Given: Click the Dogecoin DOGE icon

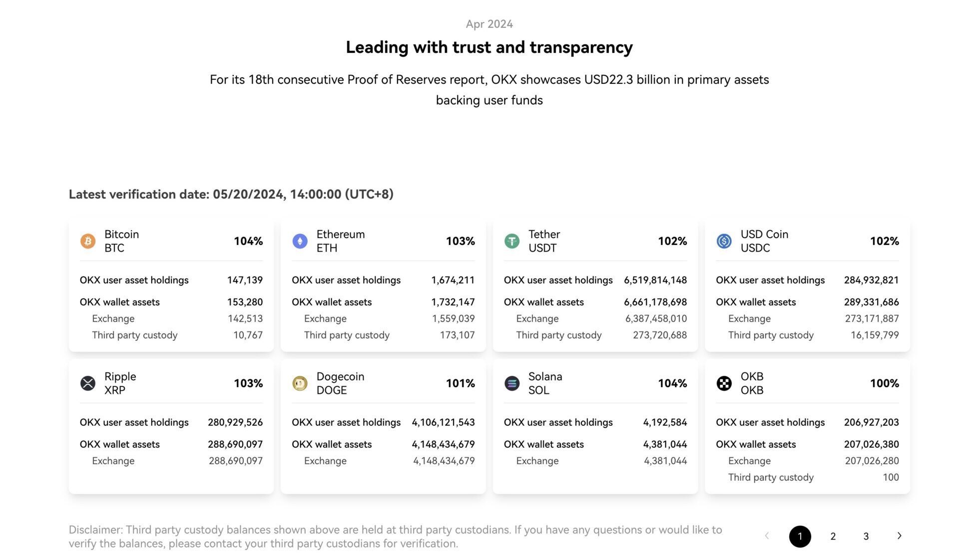Looking at the screenshot, I should tap(300, 383).
